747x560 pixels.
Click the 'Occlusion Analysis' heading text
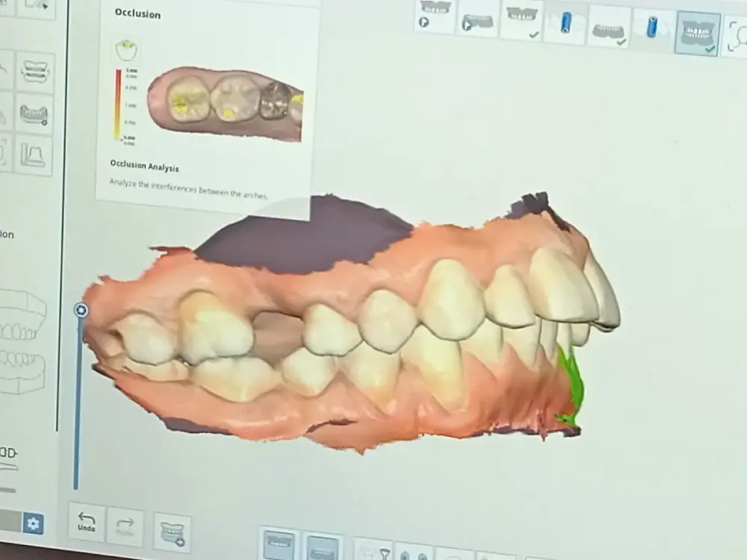[144, 166]
